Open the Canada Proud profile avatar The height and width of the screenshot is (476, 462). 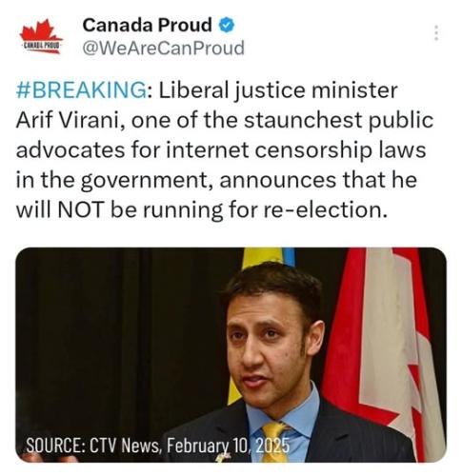[x=41, y=36]
